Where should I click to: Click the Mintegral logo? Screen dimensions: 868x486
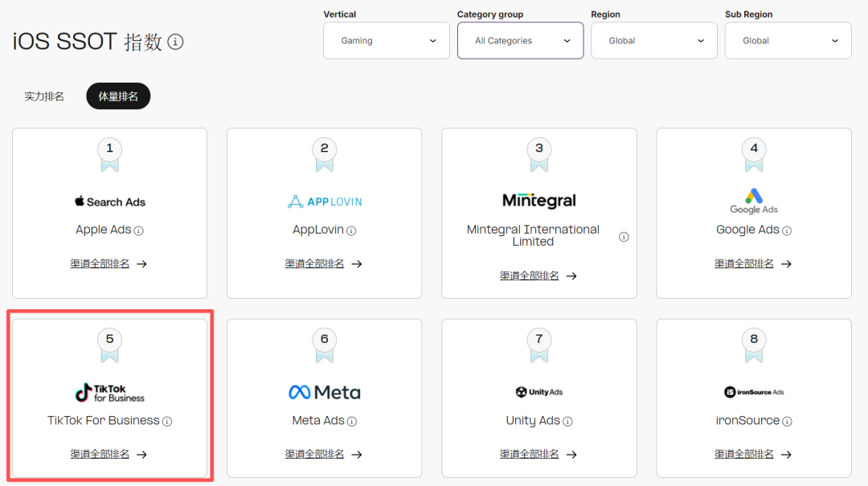539,200
